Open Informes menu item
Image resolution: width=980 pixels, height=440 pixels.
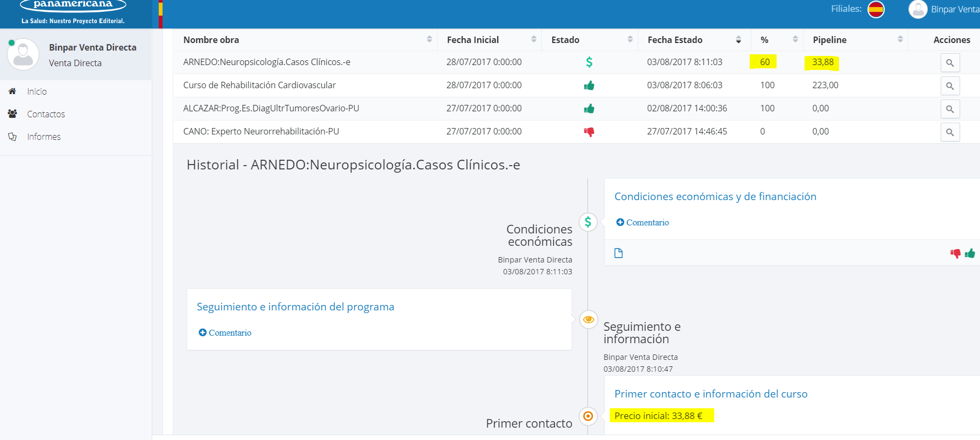click(x=44, y=137)
